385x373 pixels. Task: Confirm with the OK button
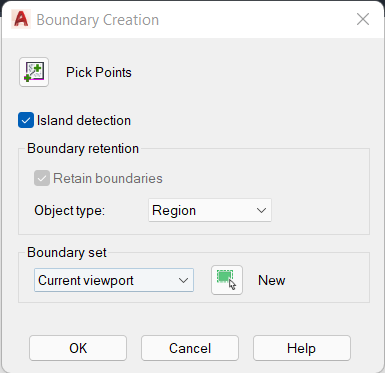coord(78,348)
